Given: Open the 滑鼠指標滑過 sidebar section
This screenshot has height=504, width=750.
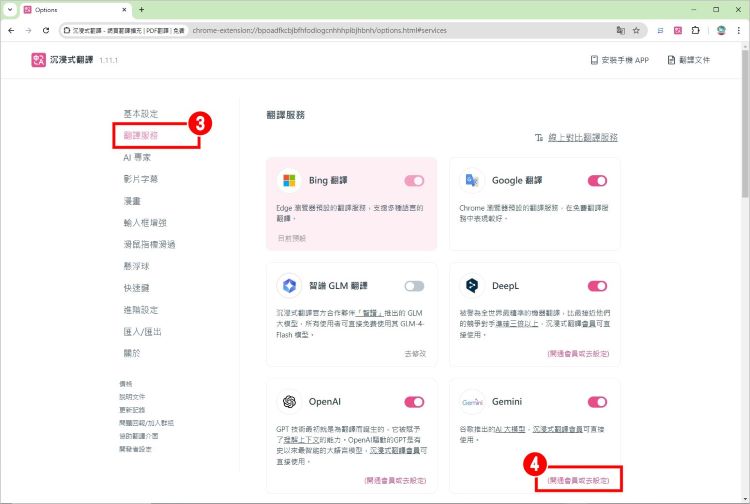Looking at the screenshot, I should click(x=149, y=244).
